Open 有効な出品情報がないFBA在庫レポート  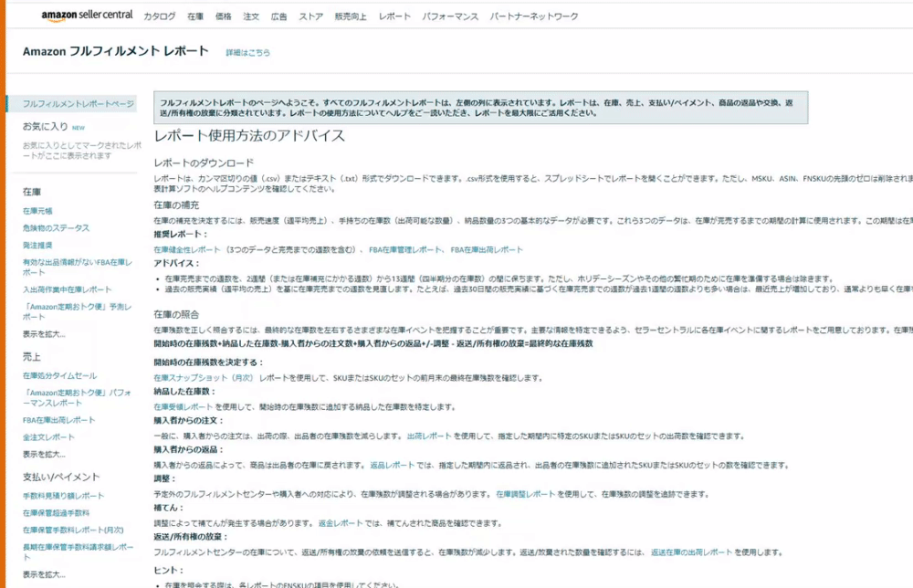[78, 268]
